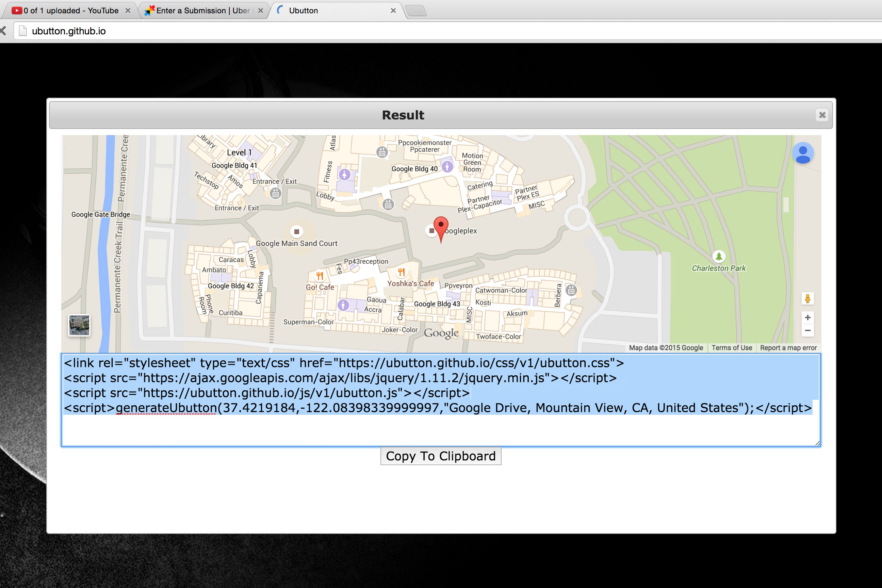Zoom out the map with minus

point(807,330)
